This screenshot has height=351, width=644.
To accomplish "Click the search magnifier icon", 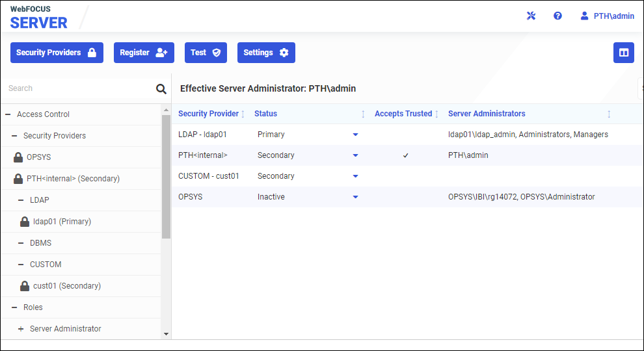I will (x=161, y=88).
